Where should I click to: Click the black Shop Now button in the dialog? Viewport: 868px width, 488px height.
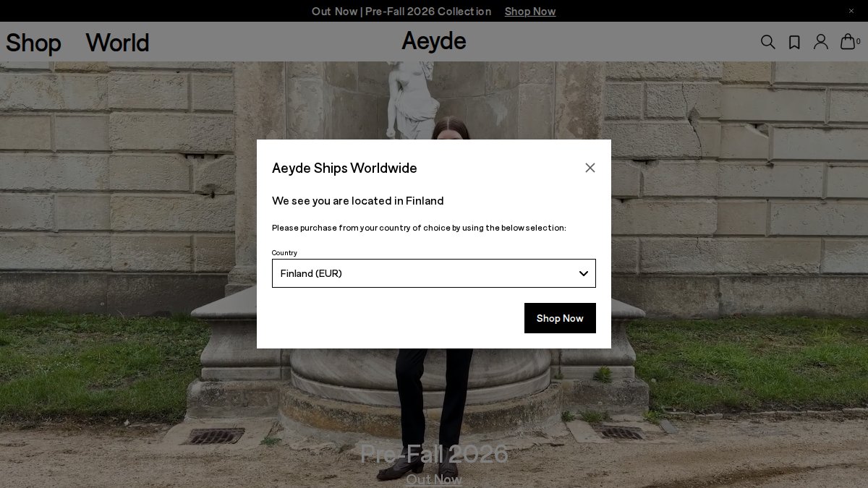560,318
